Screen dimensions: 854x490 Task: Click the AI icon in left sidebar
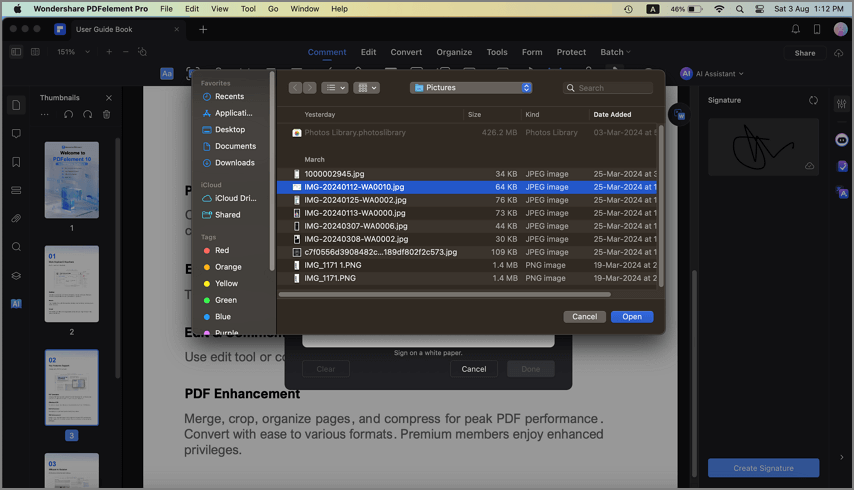16,304
